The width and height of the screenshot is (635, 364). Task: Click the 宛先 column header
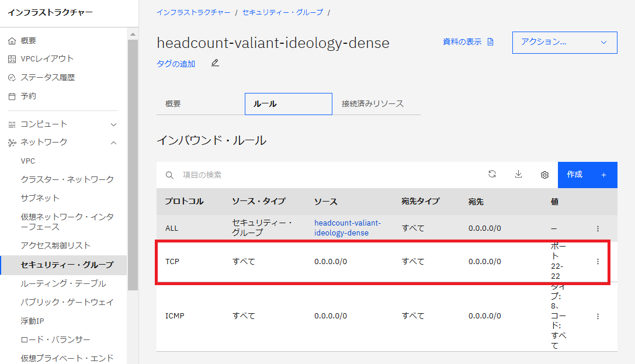476,202
